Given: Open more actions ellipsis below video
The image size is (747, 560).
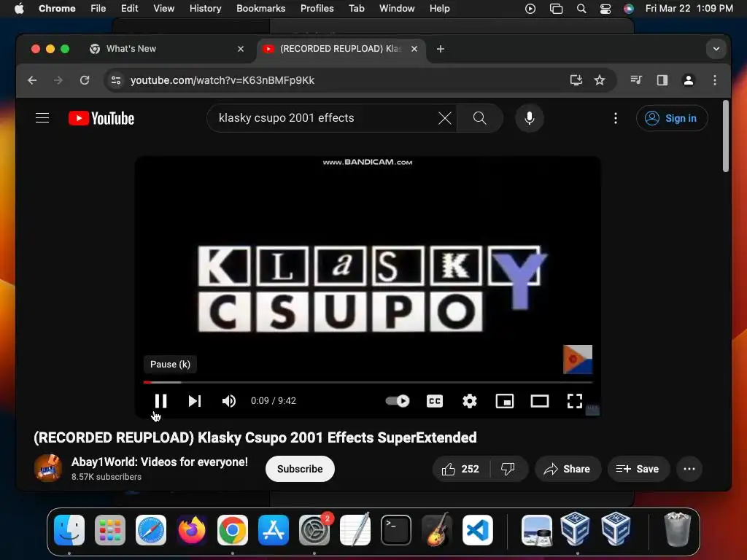Looking at the screenshot, I should pyautogui.click(x=689, y=469).
